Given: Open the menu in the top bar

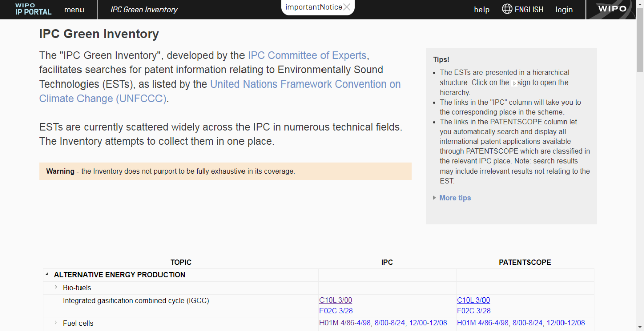Looking at the screenshot, I should click(x=74, y=10).
